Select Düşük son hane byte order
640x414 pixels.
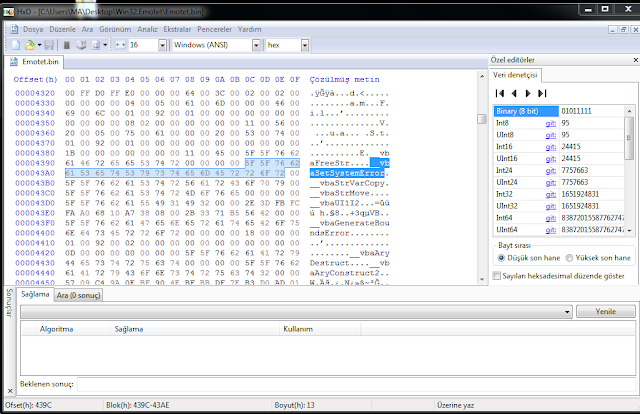click(501, 258)
